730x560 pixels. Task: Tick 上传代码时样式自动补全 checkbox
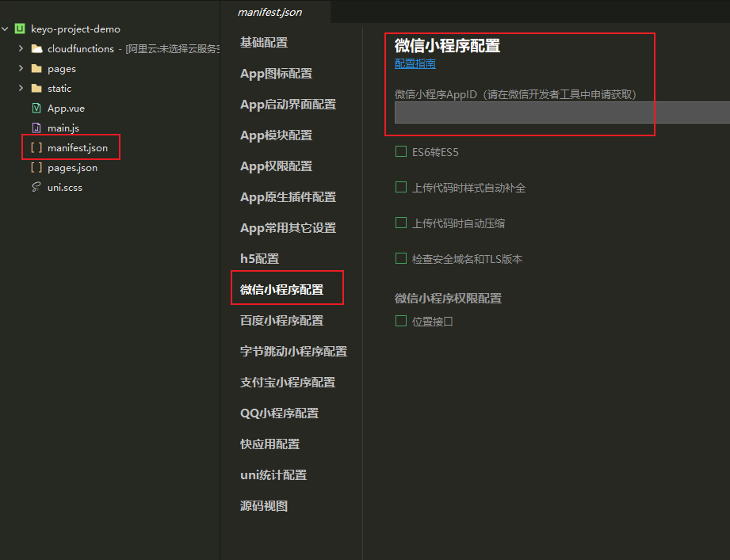[x=401, y=187]
